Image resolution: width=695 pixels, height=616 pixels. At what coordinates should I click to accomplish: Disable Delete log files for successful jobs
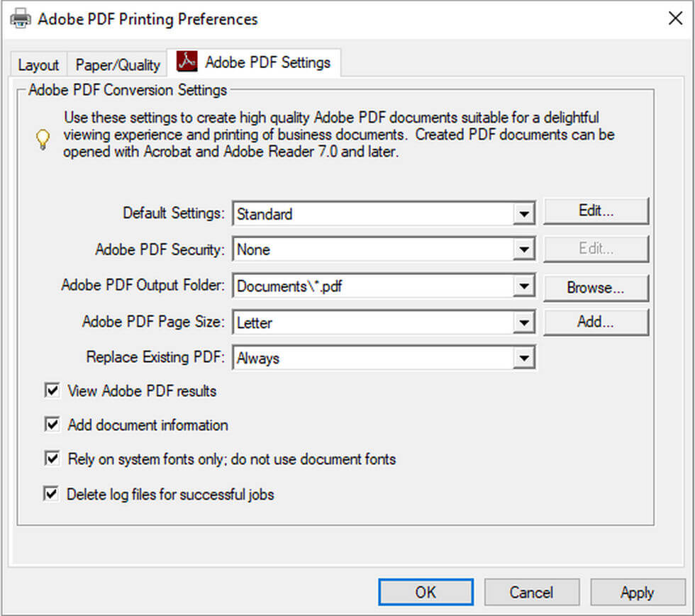(51, 493)
